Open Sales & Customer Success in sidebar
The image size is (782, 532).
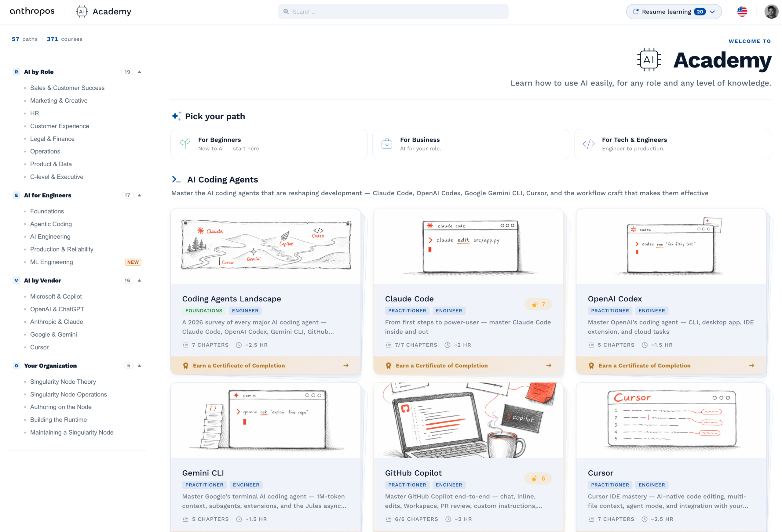click(x=67, y=88)
